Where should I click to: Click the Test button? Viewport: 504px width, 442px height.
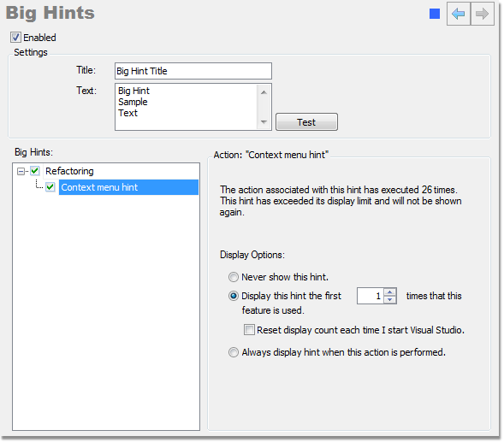(x=306, y=121)
